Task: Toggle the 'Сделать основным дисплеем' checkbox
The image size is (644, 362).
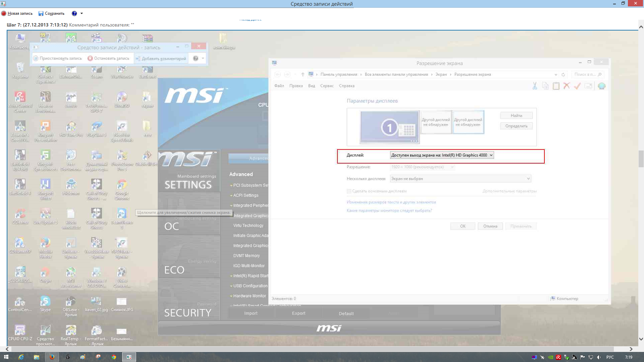Action: click(349, 191)
